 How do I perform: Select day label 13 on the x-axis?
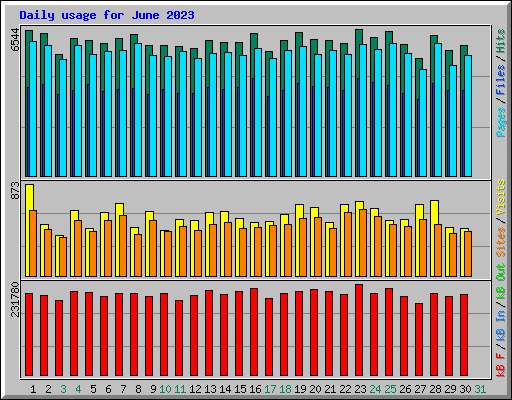click(x=210, y=389)
